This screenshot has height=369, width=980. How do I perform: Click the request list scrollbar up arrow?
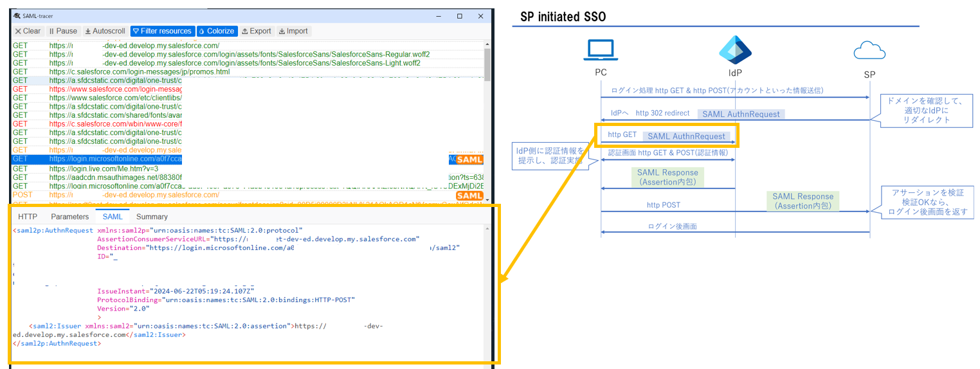click(x=487, y=44)
